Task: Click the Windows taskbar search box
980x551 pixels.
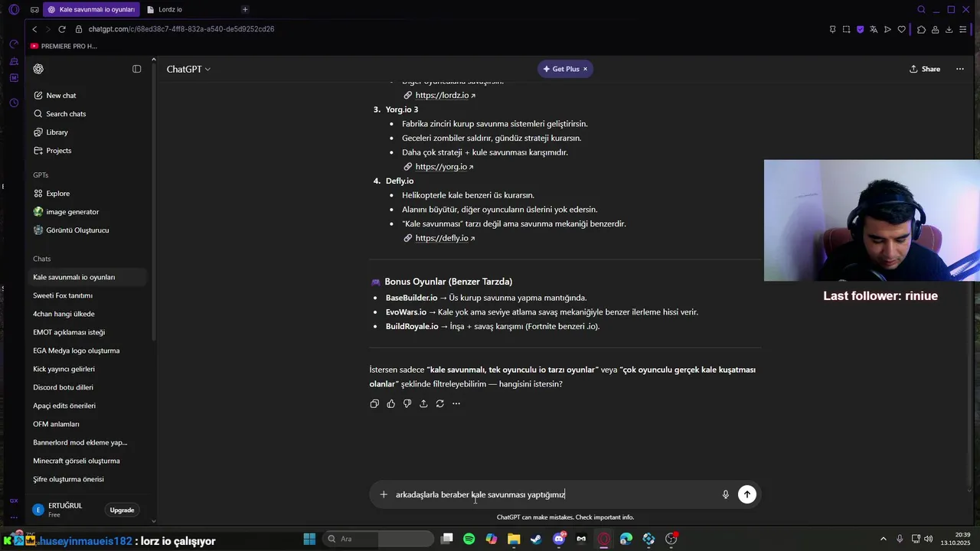Action: (x=378, y=539)
